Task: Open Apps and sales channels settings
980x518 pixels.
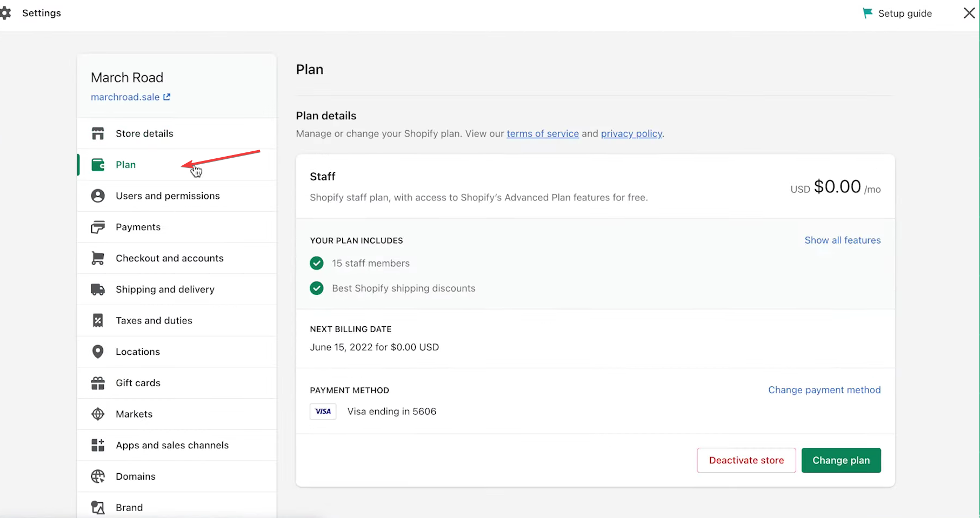Action: 172,445
